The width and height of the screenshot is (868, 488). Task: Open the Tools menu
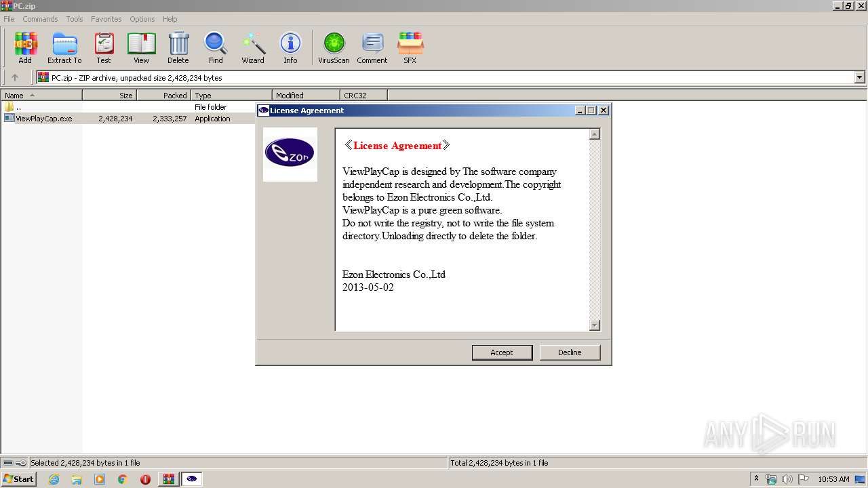[75, 19]
